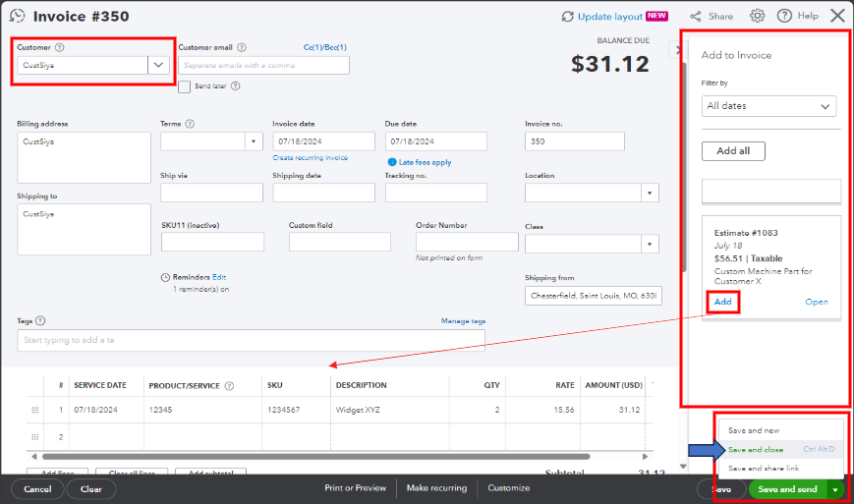Click the Due date field
This screenshot has width=854, height=504.
pyautogui.click(x=435, y=141)
